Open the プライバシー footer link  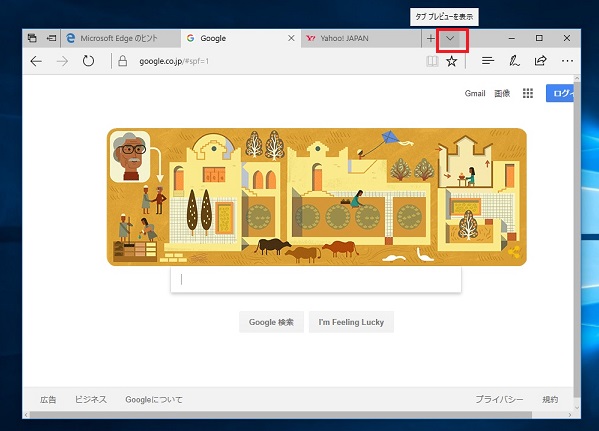(499, 400)
